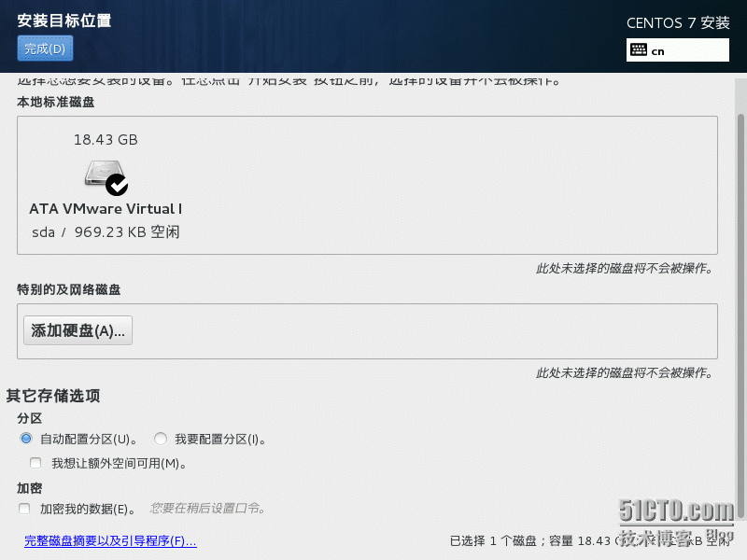Click the vertical scrollbar on the right
This screenshot has width=747, height=560.
740,316
